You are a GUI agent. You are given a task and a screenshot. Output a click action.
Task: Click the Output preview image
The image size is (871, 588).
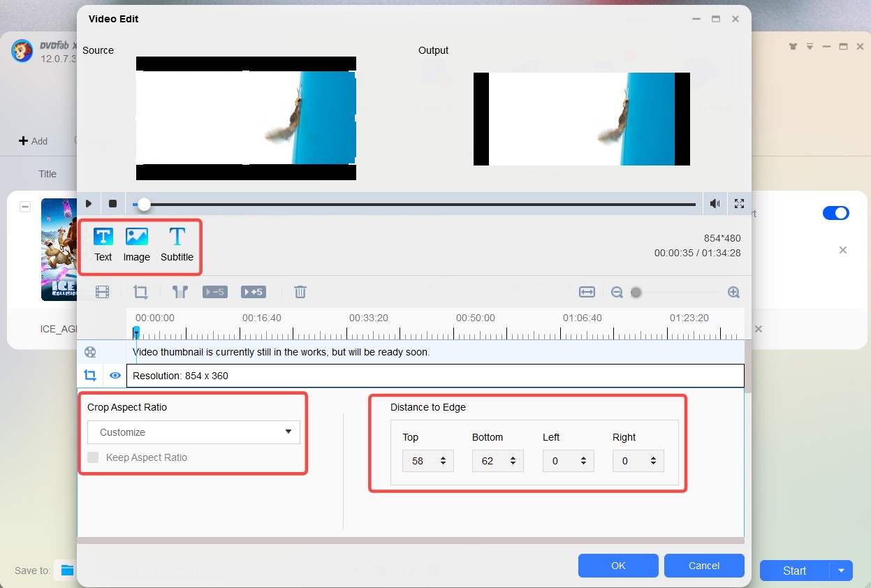(x=582, y=119)
